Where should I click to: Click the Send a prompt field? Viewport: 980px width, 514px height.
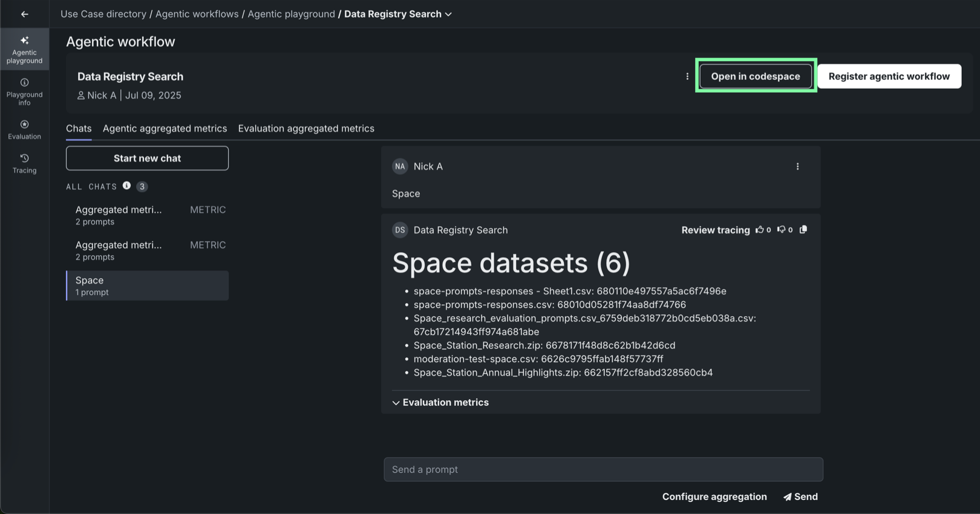point(603,469)
